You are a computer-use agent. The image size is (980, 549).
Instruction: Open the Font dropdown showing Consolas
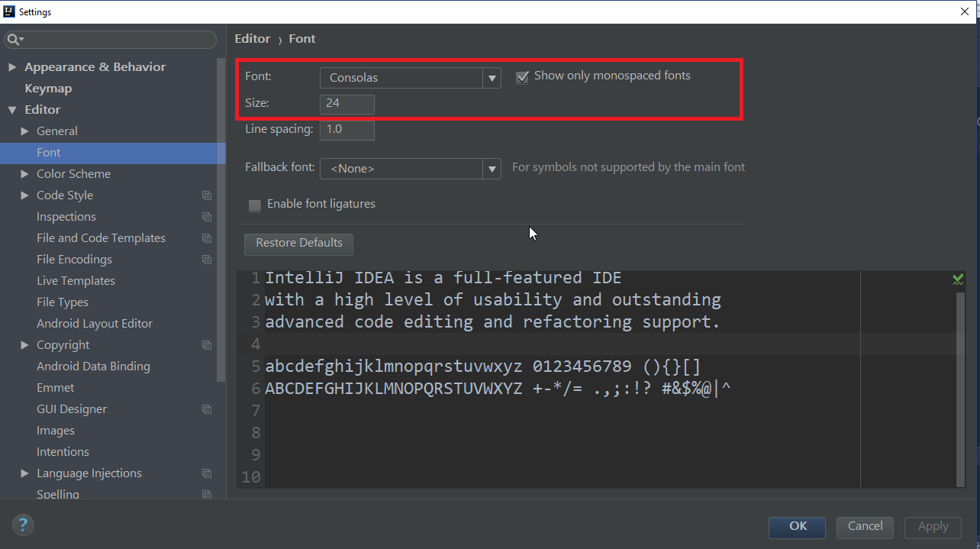(x=492, y=77)
